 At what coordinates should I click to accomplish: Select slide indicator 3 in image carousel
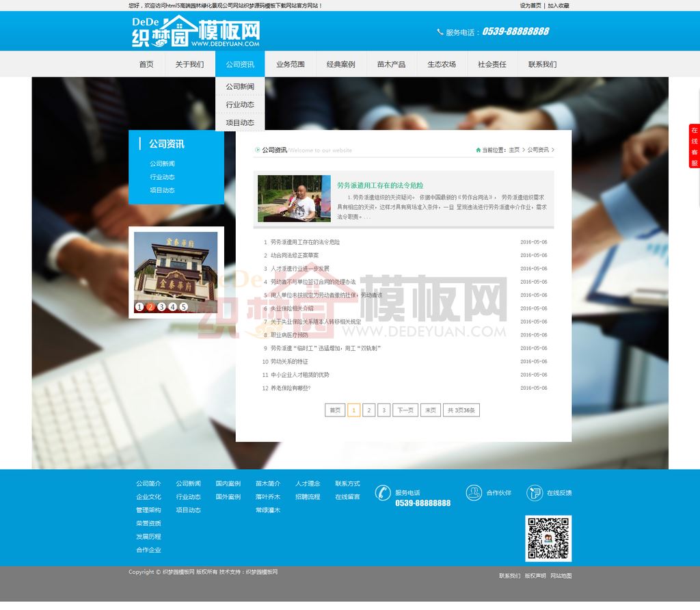162,307
